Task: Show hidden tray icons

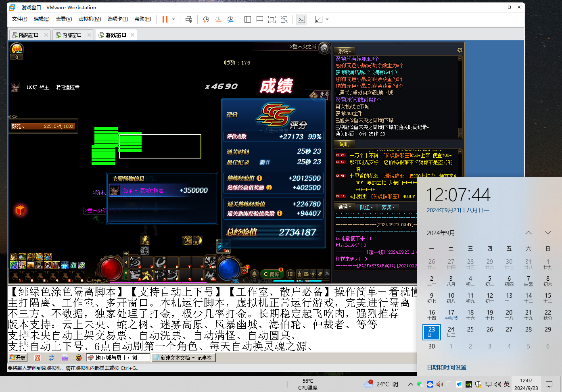Action: (x=410, y=384)
